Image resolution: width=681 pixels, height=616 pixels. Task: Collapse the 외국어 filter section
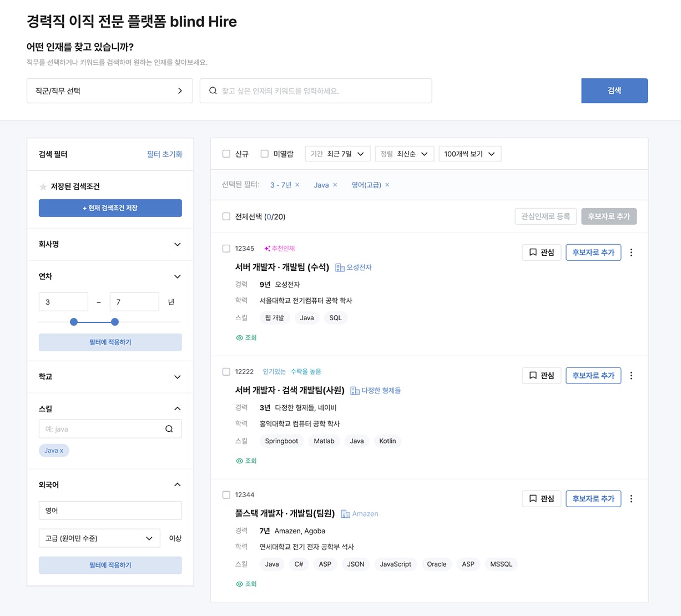(x=177, y=484)
